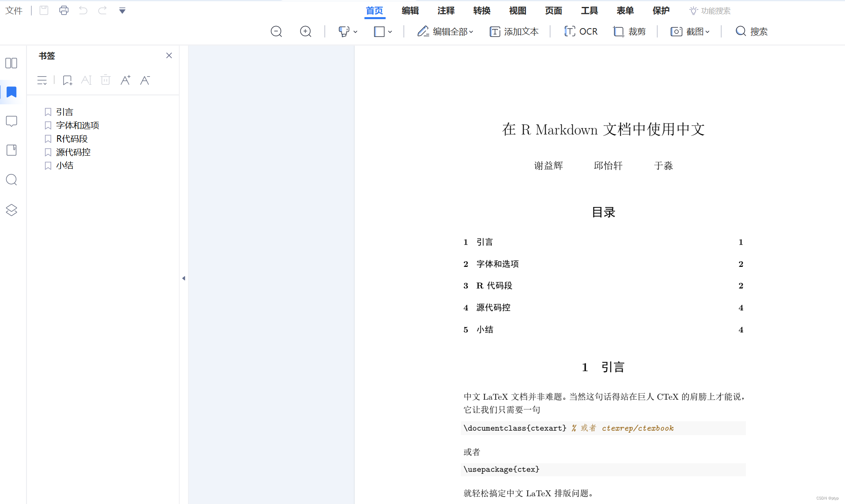This screenshot has width=845, height=504.
Task: Switch to the 转换 tab
Action: click(482, 11)
